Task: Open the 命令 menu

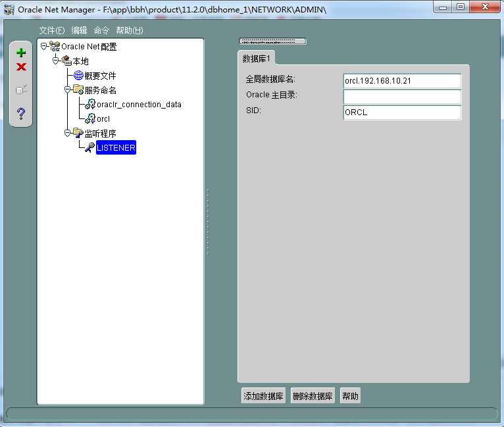Action: [x=101, y=30]
